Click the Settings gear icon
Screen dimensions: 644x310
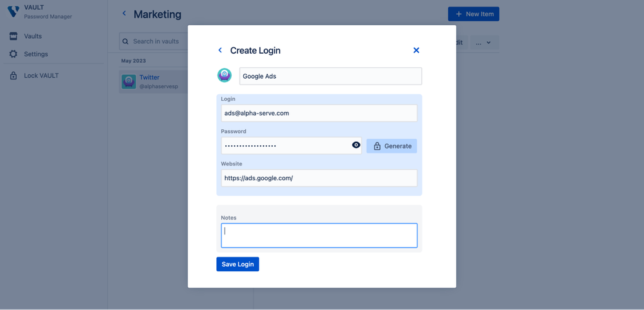[x=14, y=54]
